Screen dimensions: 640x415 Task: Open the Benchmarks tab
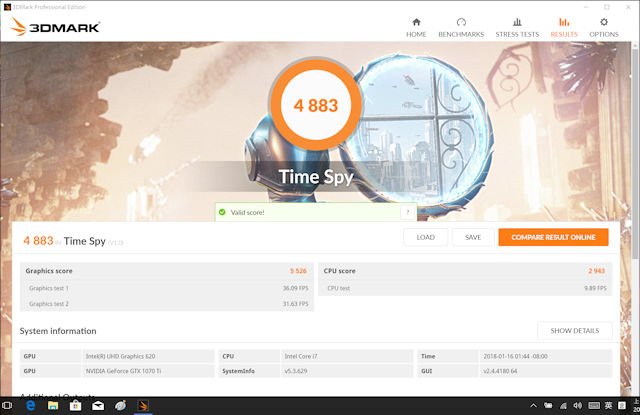coord(461,28)
